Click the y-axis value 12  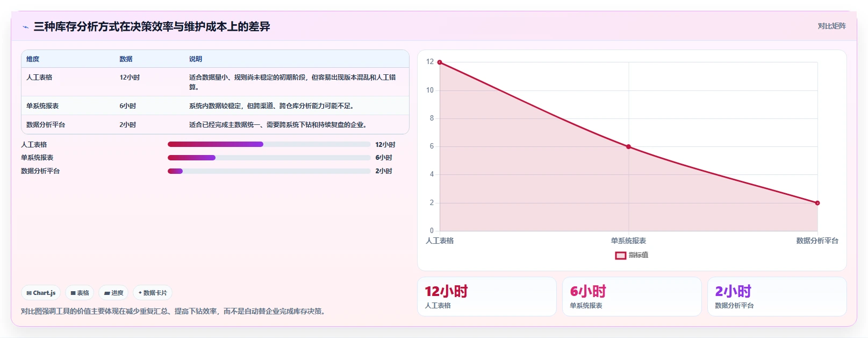[430, 62]
